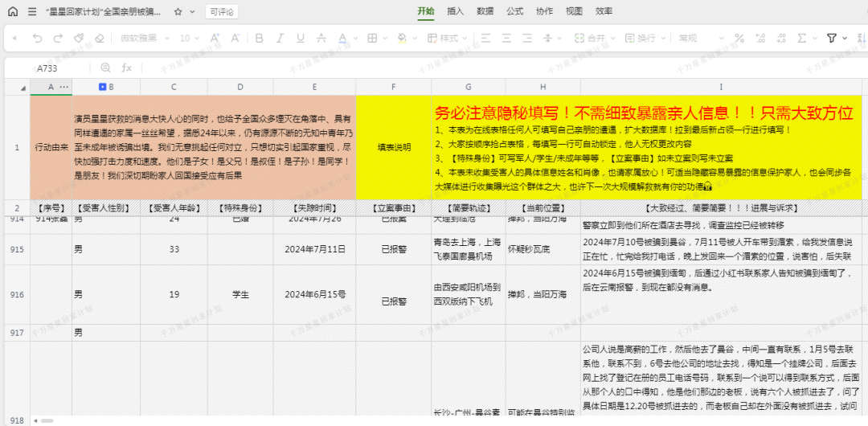Align text right

pos(527,39)
